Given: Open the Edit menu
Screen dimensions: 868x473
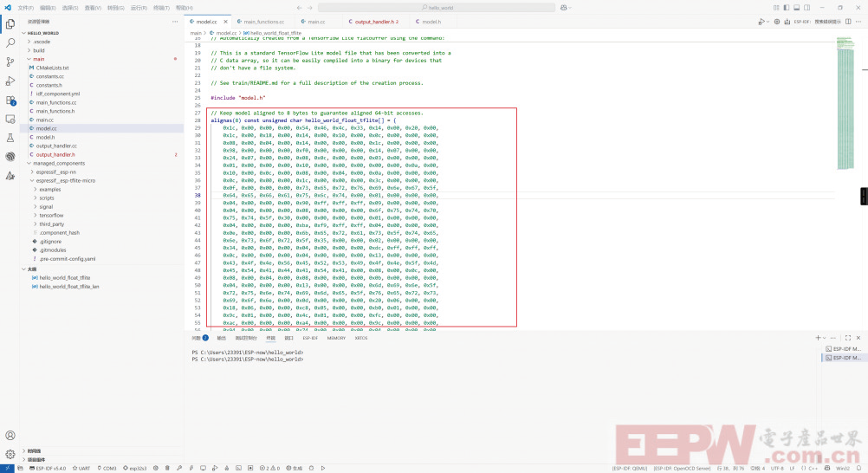Looking at the screenshot, I should [49, 8].
